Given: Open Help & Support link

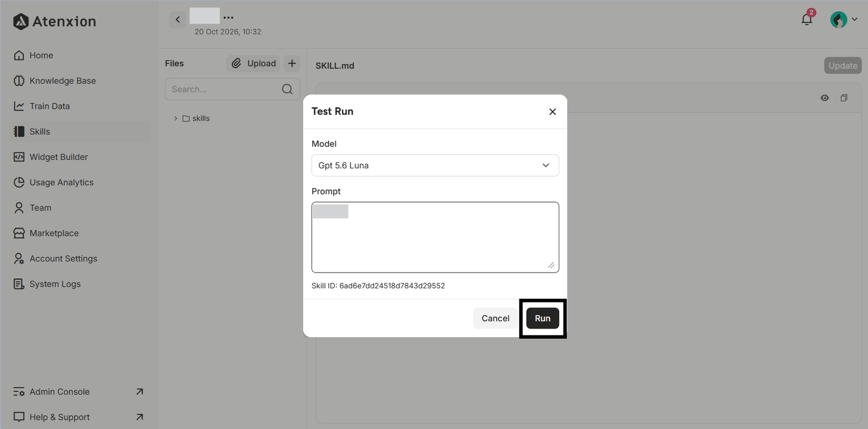Looking at the screenshot, I should click(79, 417).
